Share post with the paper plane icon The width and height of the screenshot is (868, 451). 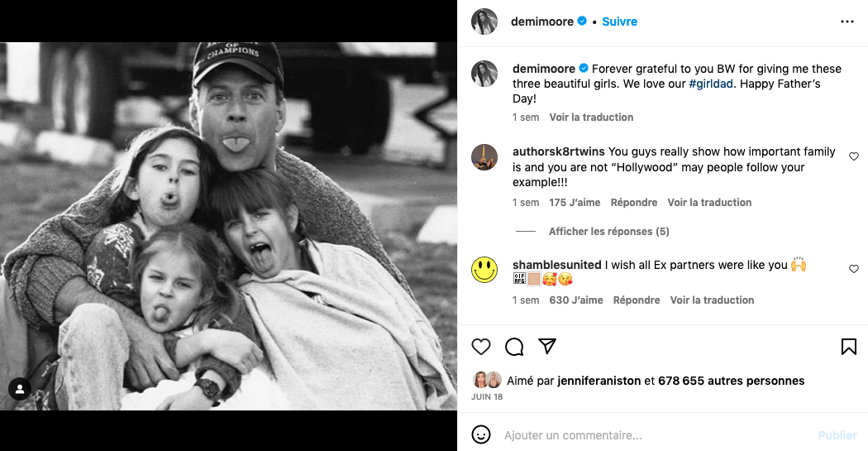point(547,347)
